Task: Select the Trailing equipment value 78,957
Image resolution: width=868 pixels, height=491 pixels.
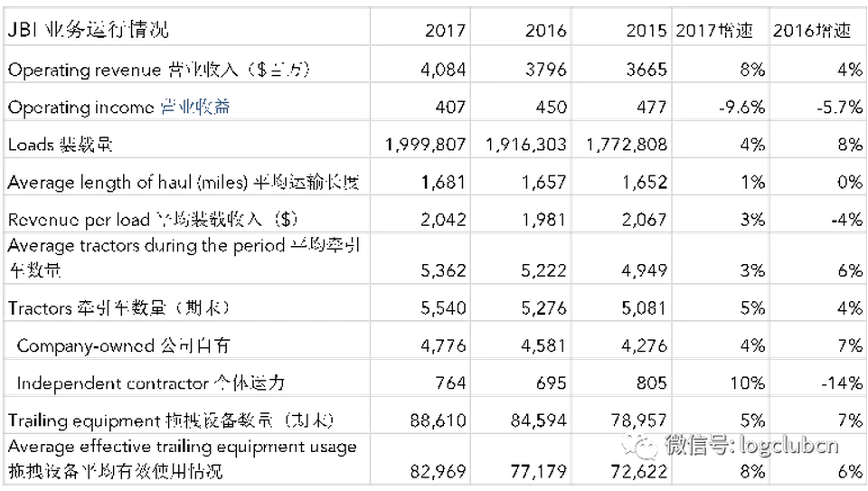Action: (x=639, y=420)
